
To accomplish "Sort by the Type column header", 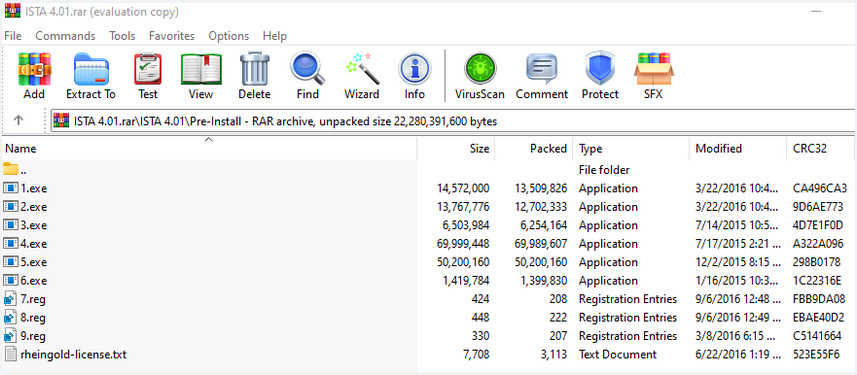I will click(x=631, y=149).
